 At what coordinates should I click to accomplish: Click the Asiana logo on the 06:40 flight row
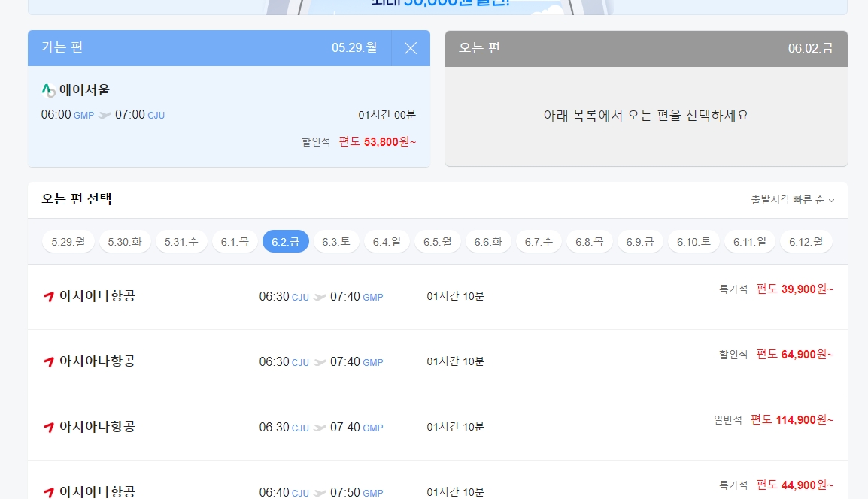(x=48, y=492)
